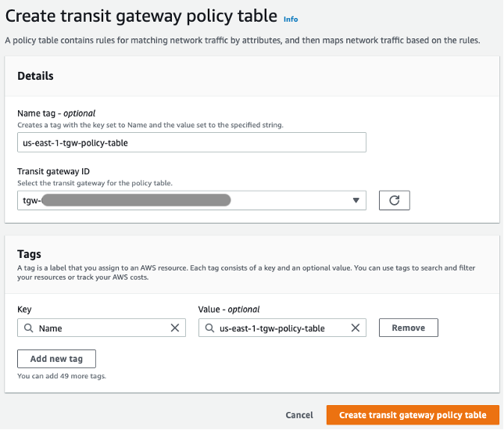This screenshot has width=504, height=430.
Task: Open the Info link beside the page title
Action: coord(291,19)
